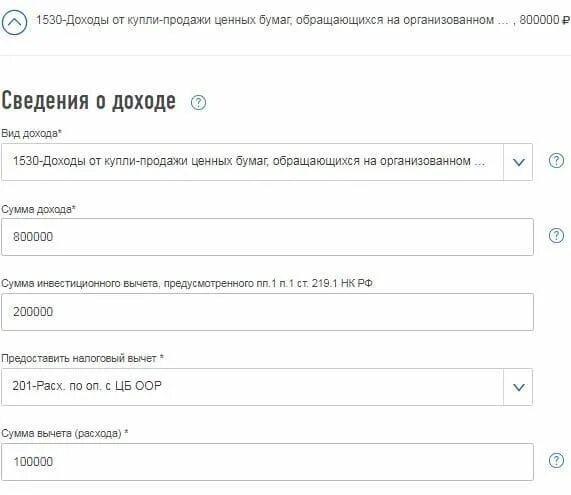This screenshot has width=571, height=495.
Task: Collapse the 1530 income entry with circle chevron
Action: point(14,22)
